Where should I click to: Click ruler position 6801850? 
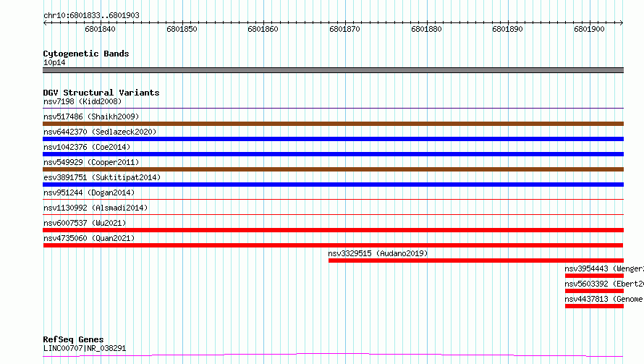tap(182, 29)
